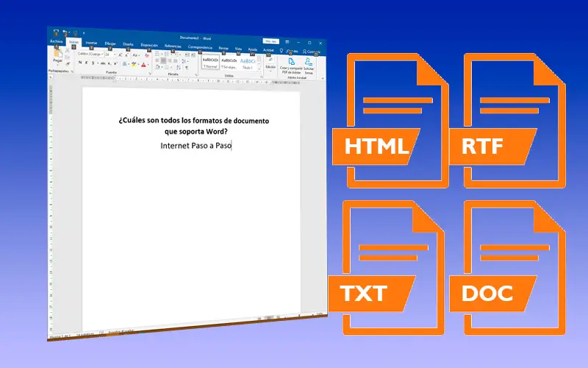The height and width of the screenshot is (368, 588).
Task: Select the Título 1 style thumbnail
Action: point(248,63)
